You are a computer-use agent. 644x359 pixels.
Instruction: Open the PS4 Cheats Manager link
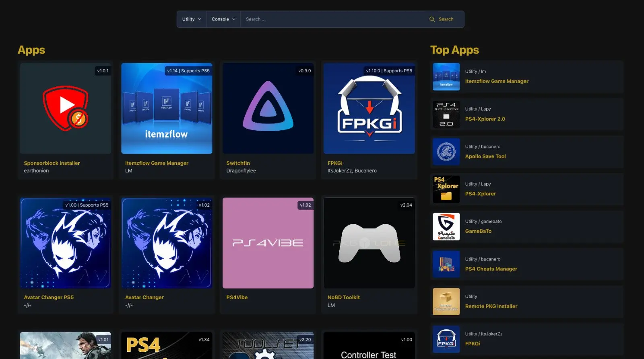click(x=491, y=269)
